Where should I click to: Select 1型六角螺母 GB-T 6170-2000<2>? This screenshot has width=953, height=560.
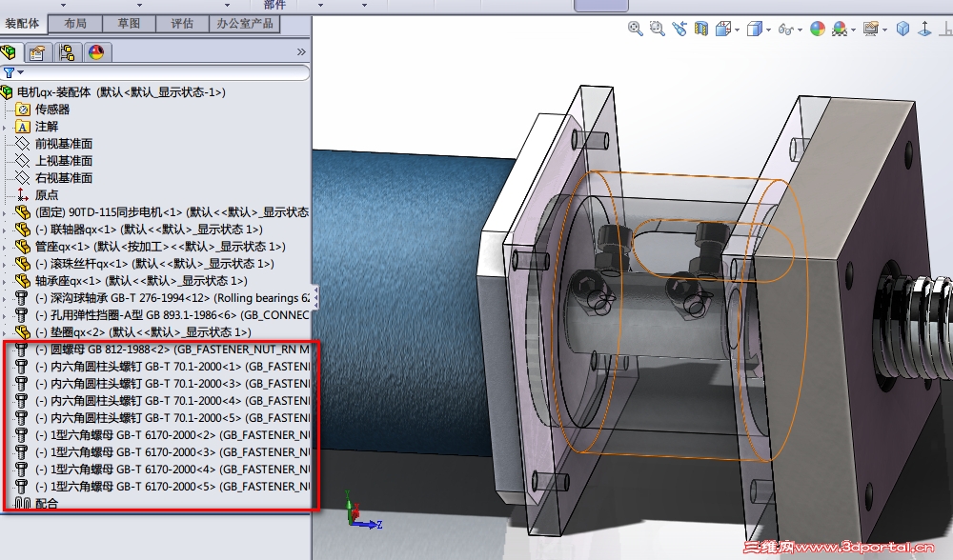(172, 435)
